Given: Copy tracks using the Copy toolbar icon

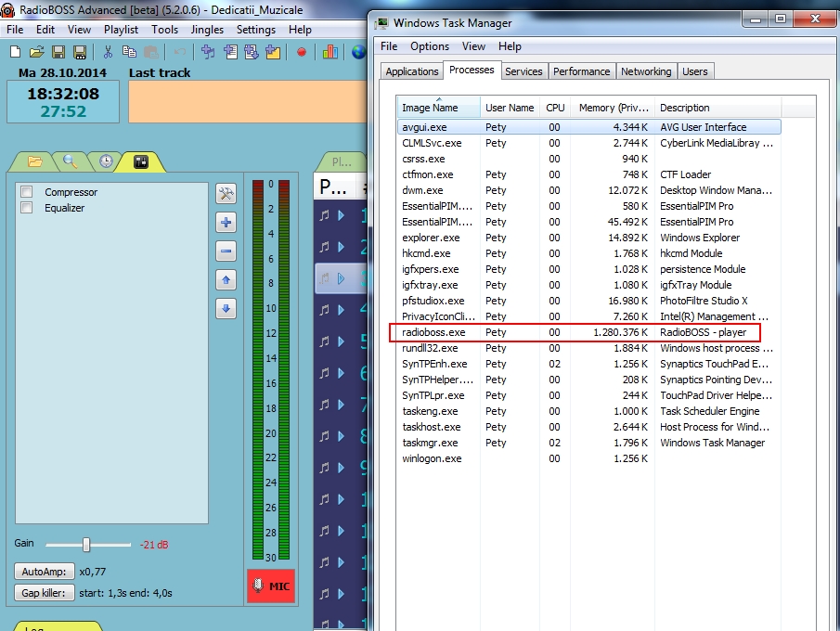Looking at the screenshot, I should [129, 52].
